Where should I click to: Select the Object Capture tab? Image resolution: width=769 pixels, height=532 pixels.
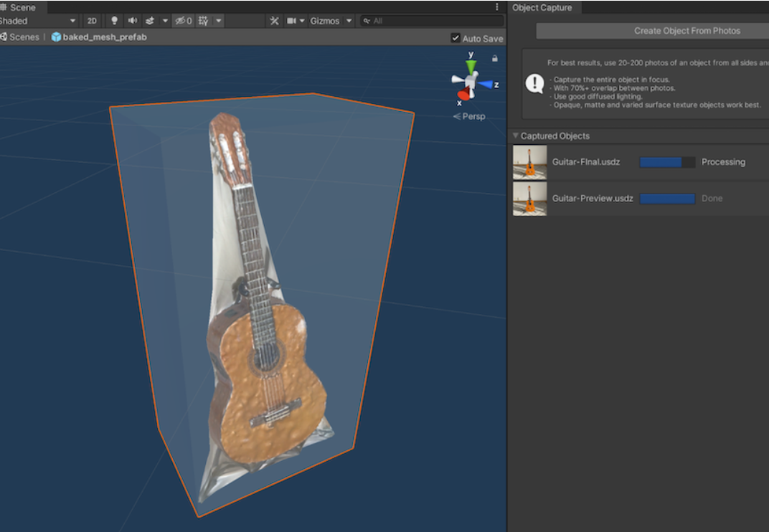[x=542, y=7]
